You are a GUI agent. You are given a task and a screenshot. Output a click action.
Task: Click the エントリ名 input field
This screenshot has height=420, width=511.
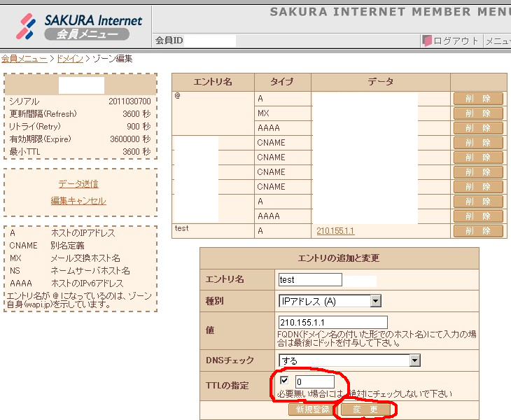click(x=309, y=280)
